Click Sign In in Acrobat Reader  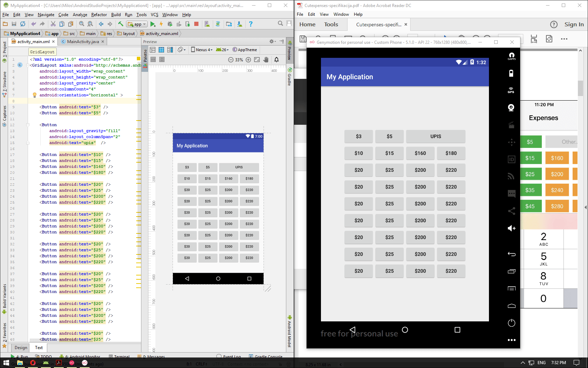point(574,25)
